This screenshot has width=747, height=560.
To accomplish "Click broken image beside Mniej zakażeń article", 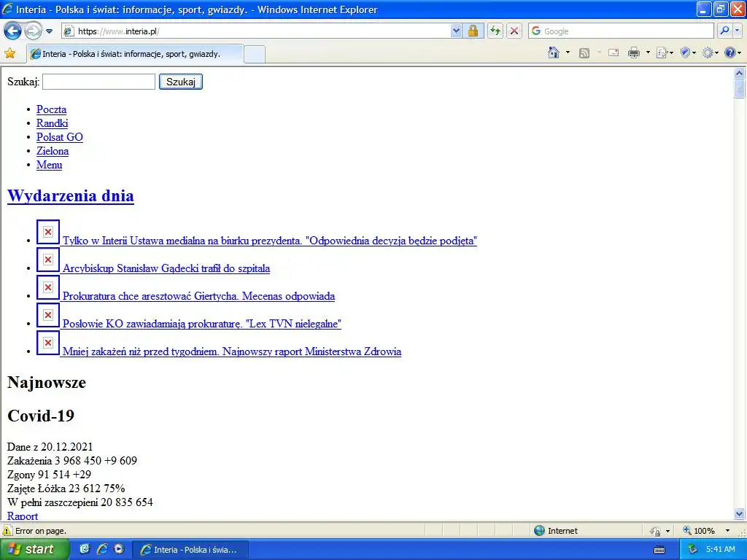I will [48, 343].
